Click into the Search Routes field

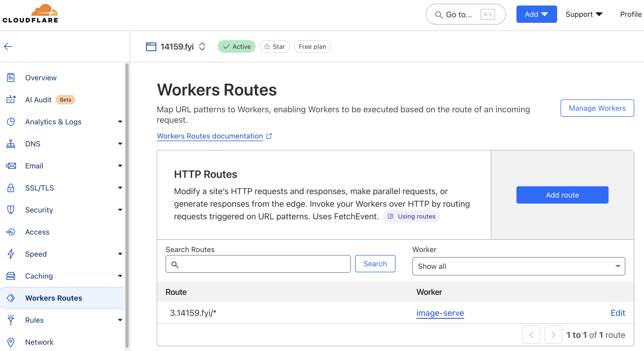point(262,264)
